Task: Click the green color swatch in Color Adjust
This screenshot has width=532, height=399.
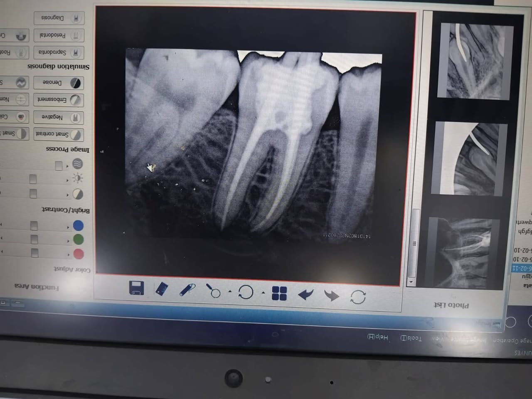Action: (x=78, y=240)
